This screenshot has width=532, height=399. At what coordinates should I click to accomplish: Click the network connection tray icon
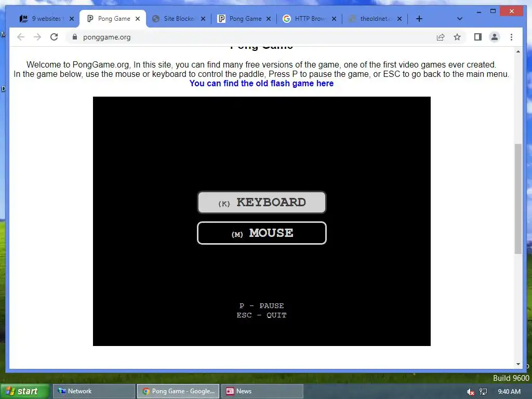pyautogui.click(x=483, y=392)
